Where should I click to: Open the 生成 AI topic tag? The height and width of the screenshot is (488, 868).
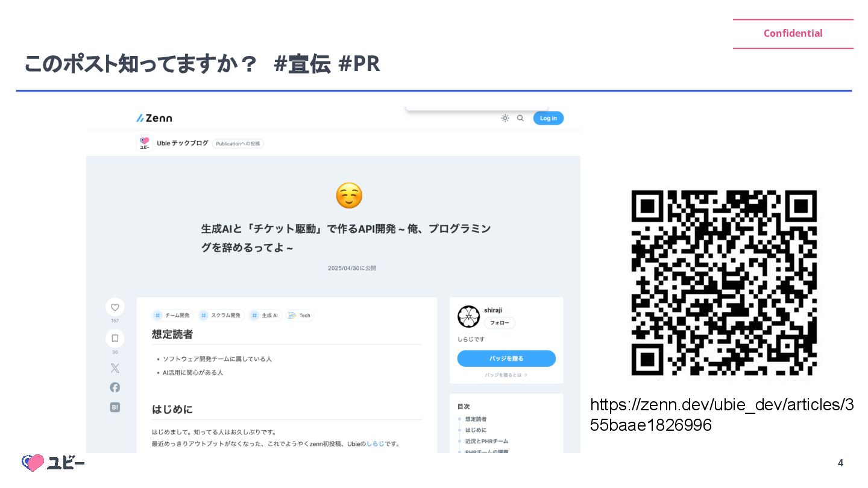pyautogui.click(x=265, y=315)
